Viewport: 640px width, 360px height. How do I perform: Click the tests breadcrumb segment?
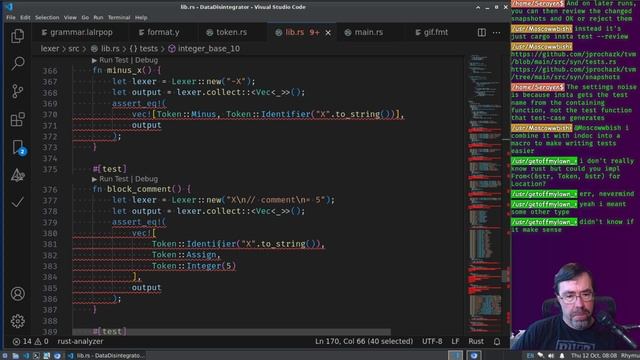click(x=144, y=49)
